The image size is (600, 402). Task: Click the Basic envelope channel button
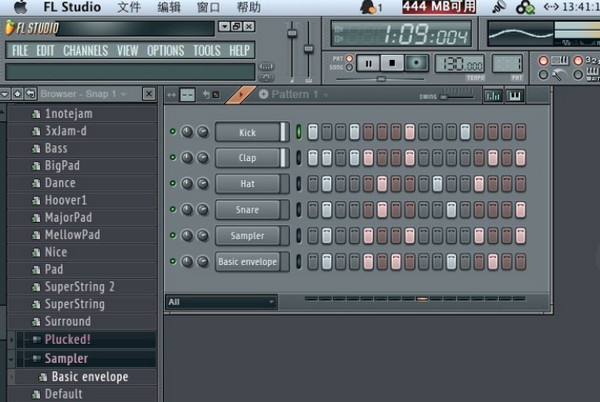click(248, 262)
